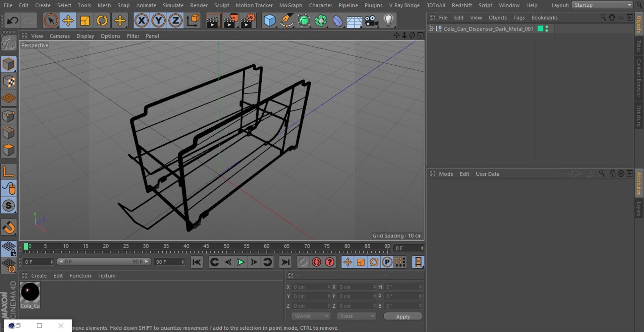
Task: Click the green layer color swatch
Action: (x=540, y=29)
